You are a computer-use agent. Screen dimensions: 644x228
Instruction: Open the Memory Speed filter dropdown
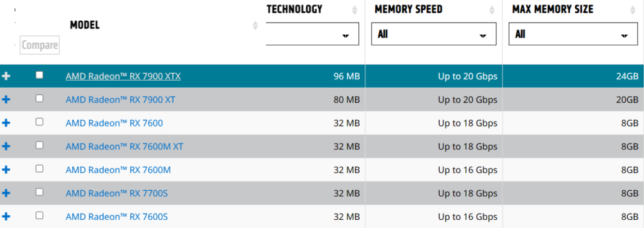pos(434,34)
